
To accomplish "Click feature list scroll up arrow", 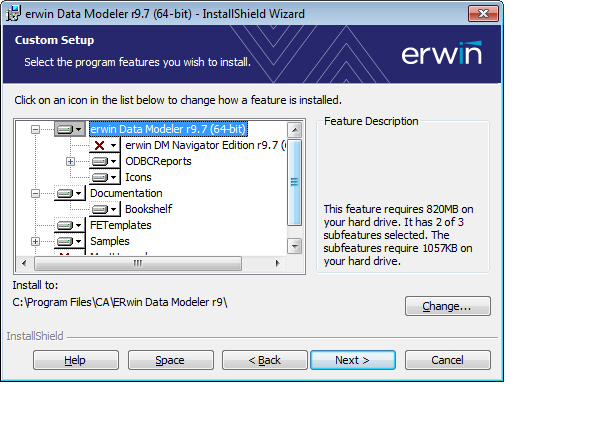I will pyautogui.click(x=294, y=130).
